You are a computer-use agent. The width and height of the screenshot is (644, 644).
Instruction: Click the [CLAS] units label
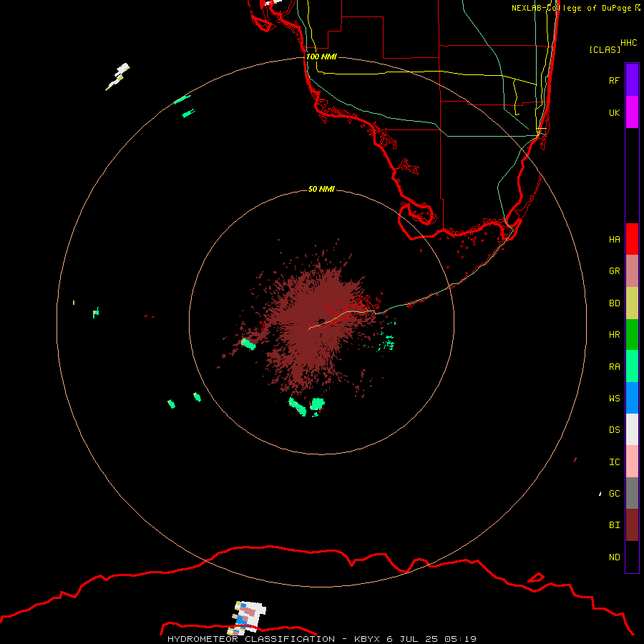(605, 49)
